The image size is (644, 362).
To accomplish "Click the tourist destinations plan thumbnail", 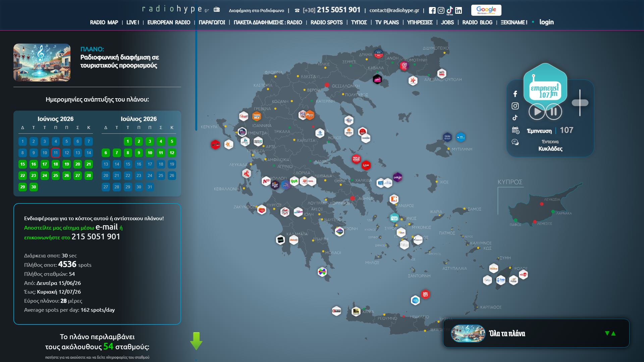I will click(x=42, y=62).
